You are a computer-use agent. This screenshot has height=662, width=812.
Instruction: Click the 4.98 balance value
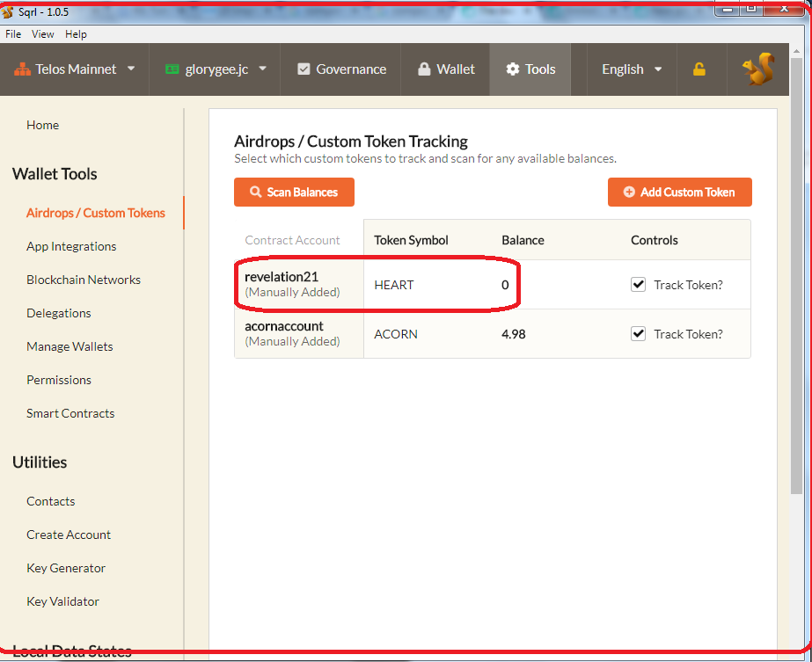513,334
